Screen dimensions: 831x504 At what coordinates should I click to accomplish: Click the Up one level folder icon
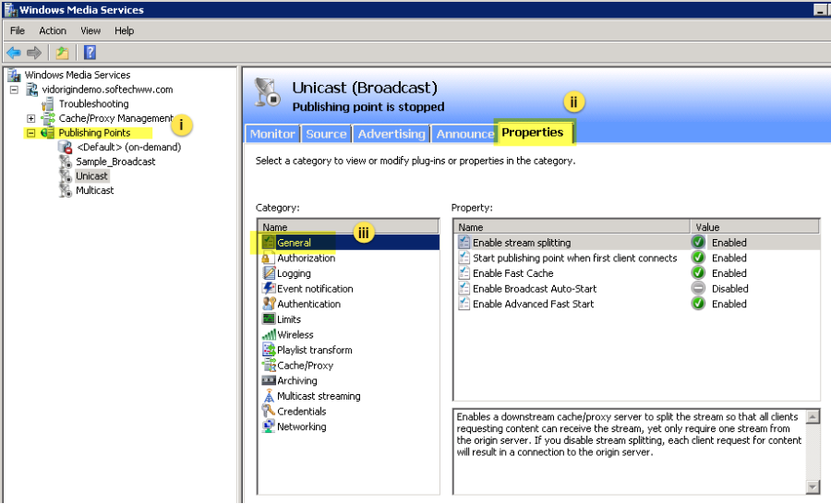(x=62, y=53)
